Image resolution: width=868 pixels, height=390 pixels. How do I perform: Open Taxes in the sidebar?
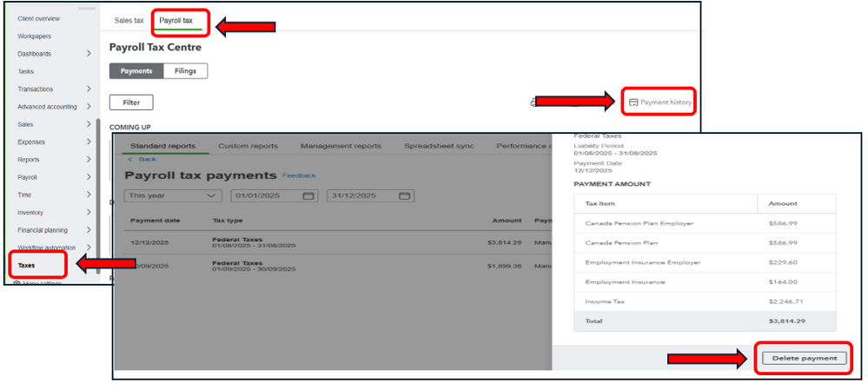click(27, 266)
